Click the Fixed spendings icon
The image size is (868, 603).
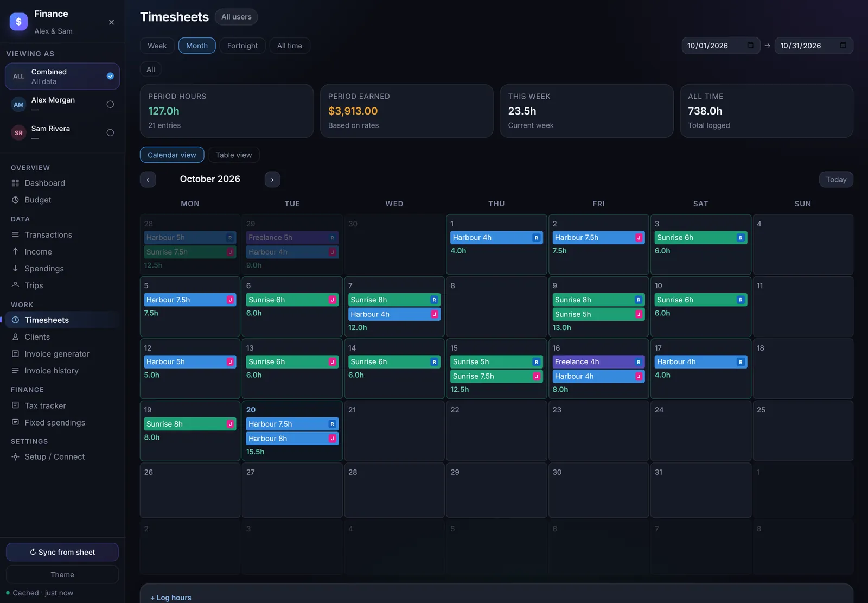[x=15, y=422]
